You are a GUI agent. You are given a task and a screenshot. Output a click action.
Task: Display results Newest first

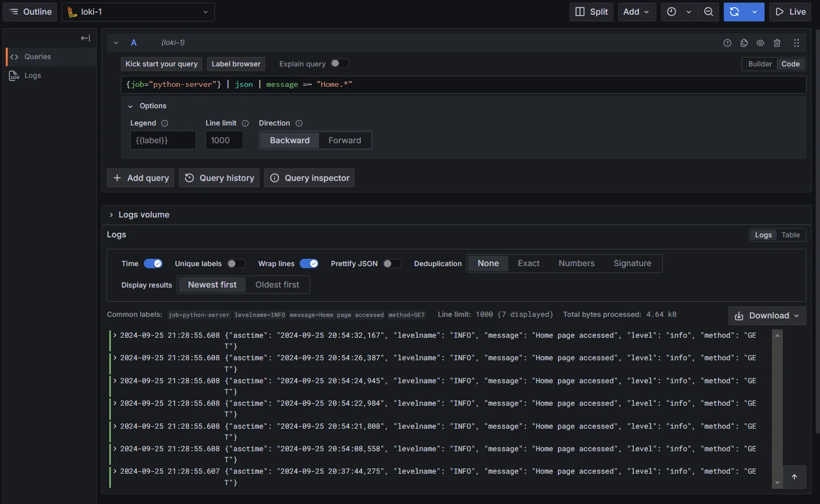[x=212, y=285]
